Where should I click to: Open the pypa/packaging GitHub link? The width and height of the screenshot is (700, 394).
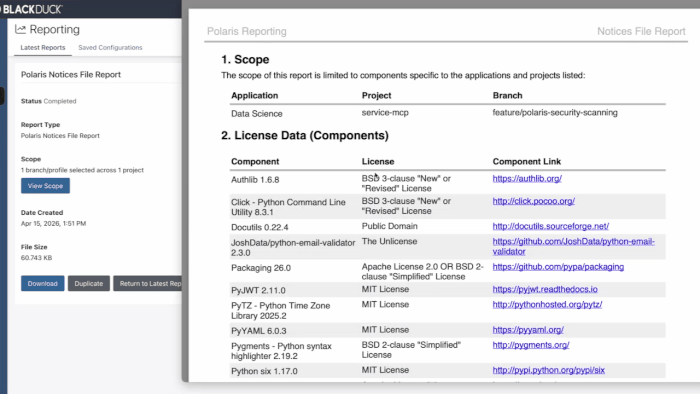tap(558, 267)
